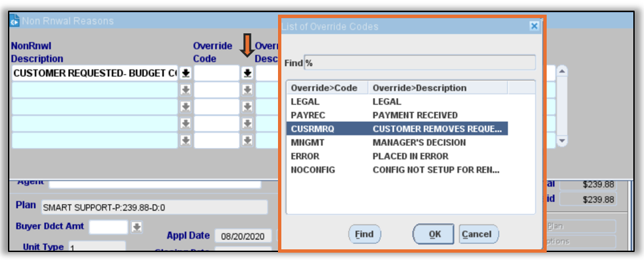This screenshot has height=260, width=644.
Task: Click the Override>Description column header
Action: [x=438, y=88]
